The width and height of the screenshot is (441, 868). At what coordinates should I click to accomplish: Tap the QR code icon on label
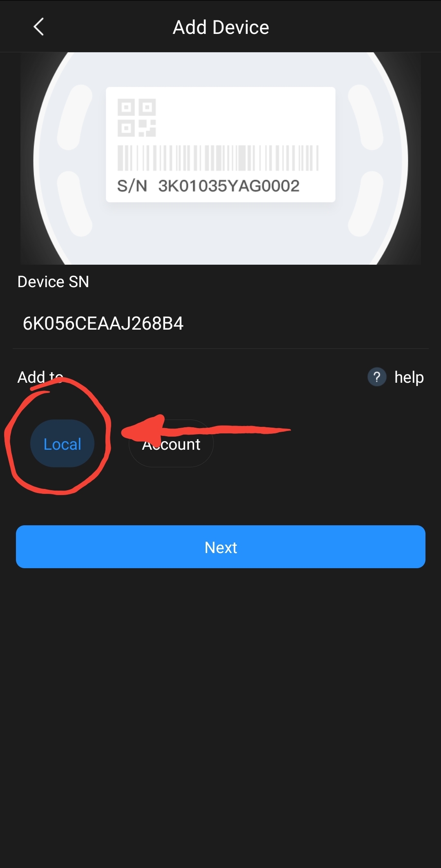[137, 118]
